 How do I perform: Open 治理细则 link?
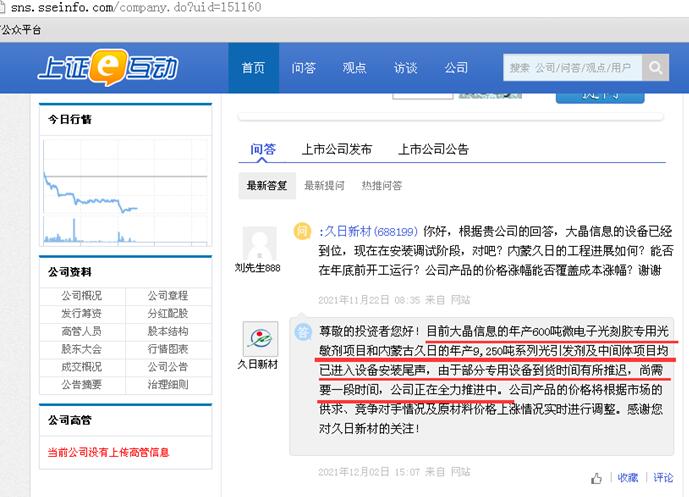point(168,385)
